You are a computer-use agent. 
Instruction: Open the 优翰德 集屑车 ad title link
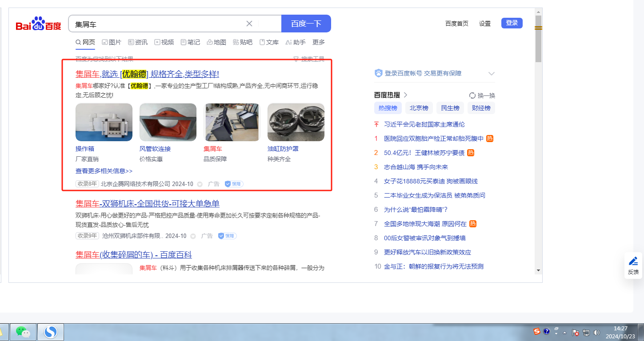coord(147,74)
